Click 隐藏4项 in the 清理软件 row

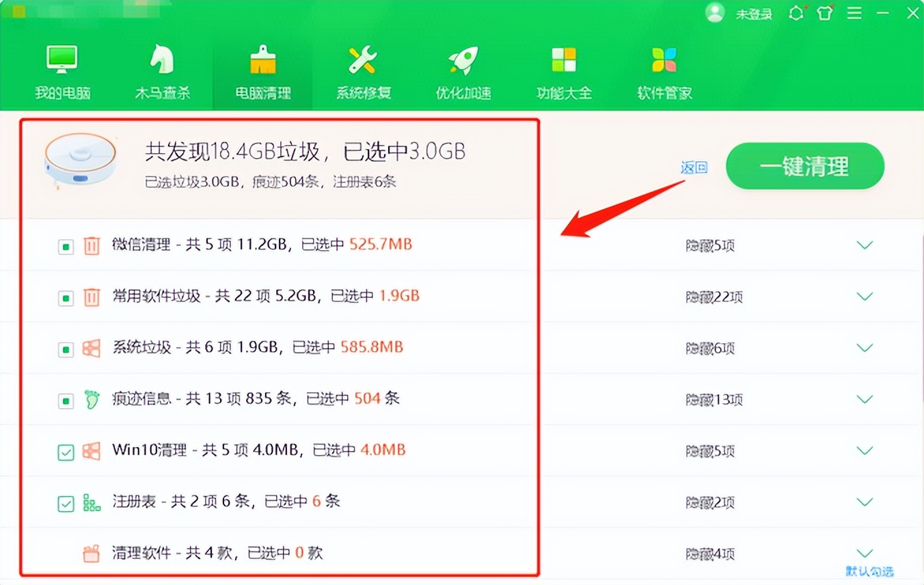click(x=710, y=554)
